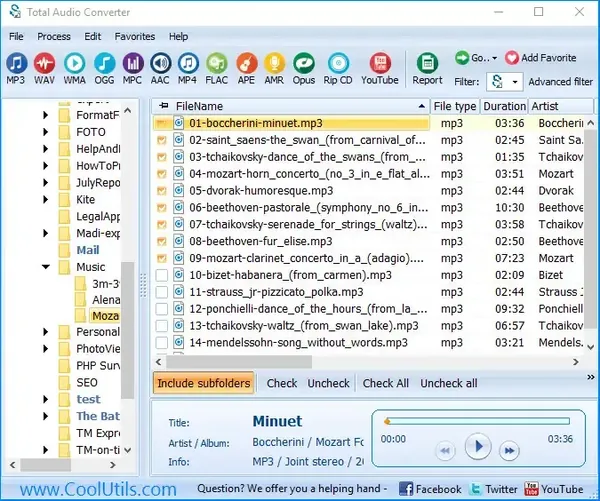The image size is (600, 501).
Task: Uncheck the 05-dvorak-humoresque file checkbox
Action: pos(162,191)
